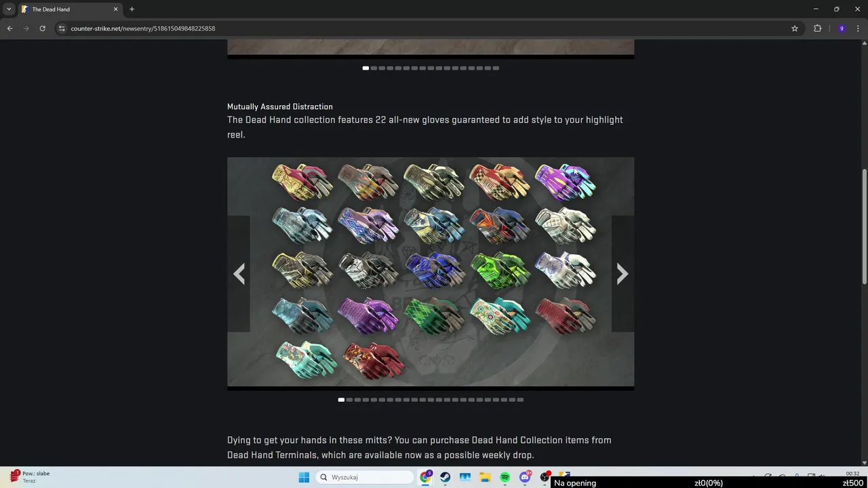Open a new browser tab
The height and width of the screenshot is (488, 868).
(x=132, y=9)
